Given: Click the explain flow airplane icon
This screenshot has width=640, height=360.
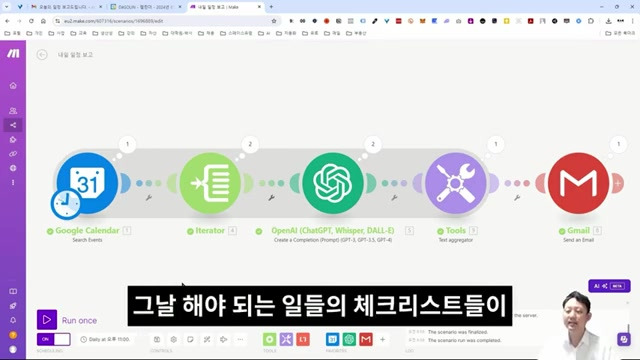Looking at the screenshot, I should [224, 339].
